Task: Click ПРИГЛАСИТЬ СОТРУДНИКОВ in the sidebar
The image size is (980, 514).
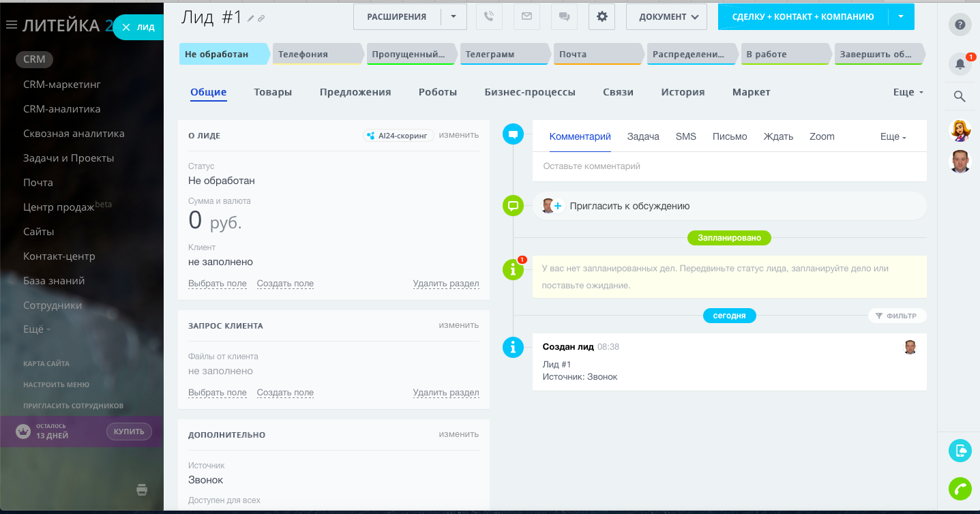Action: point(73,406)
